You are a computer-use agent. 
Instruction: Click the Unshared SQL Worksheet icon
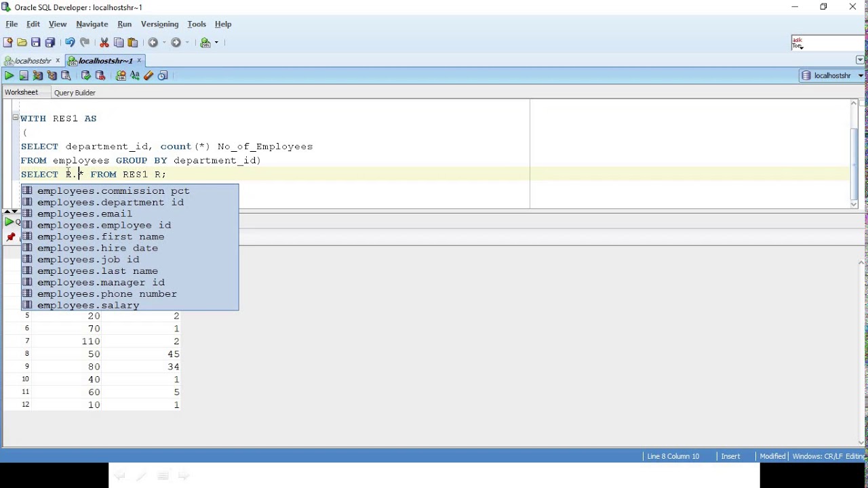pos(121,76)
